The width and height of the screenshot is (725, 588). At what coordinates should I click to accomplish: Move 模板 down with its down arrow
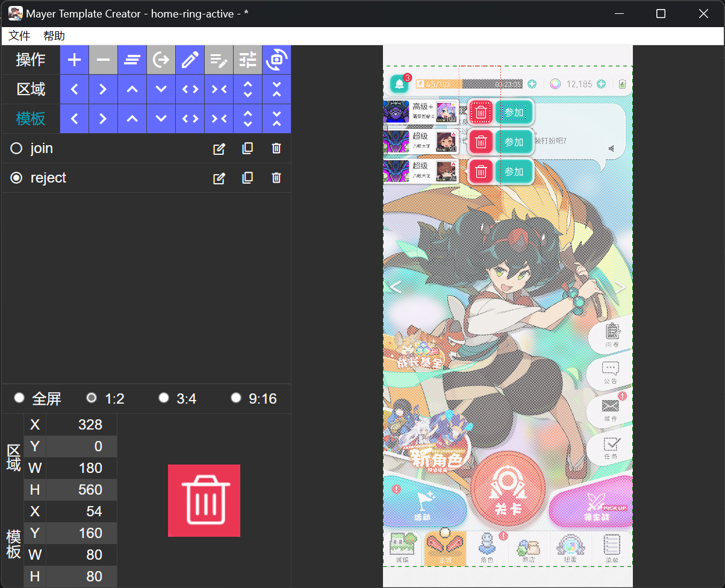pos(161,119)
